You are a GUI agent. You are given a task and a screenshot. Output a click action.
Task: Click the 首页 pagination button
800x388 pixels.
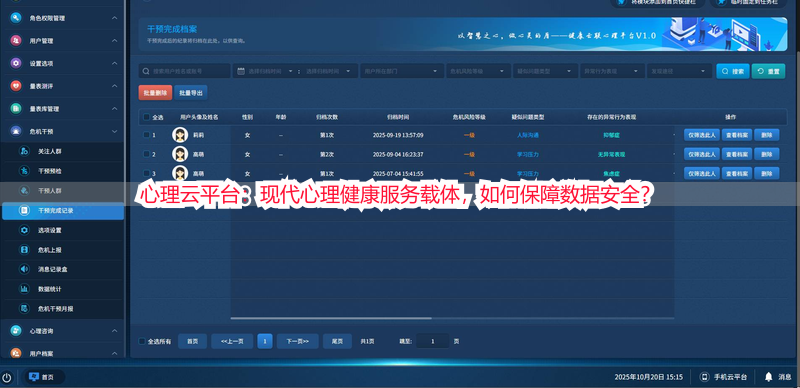[192, 341]
